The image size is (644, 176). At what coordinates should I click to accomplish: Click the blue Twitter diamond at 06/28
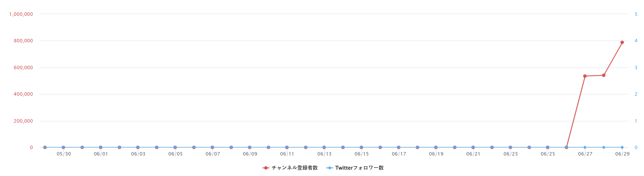603,147
